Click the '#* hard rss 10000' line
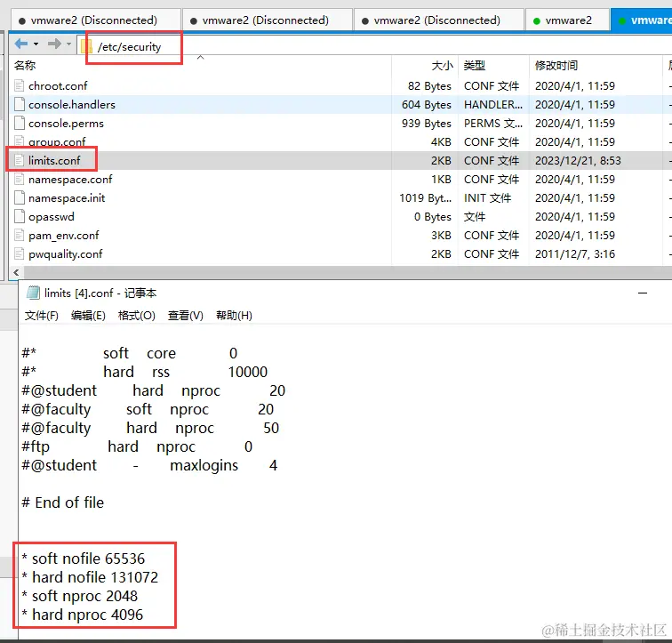The image size is (672, 643). coord(145,372)
